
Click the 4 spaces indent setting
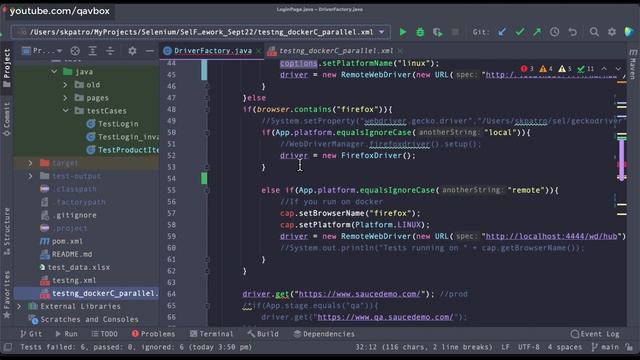pyautogui.click(x=565, y=347)
